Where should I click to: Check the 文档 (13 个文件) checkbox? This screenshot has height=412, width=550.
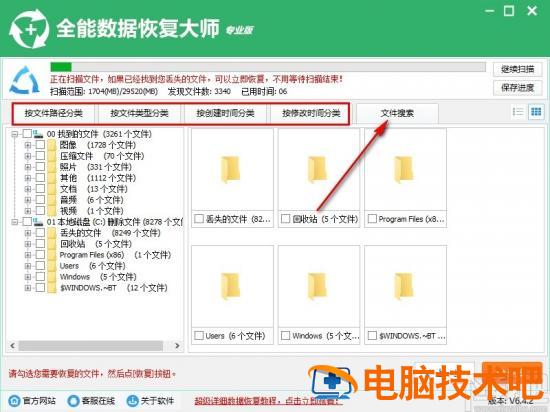click(x=40, y=189)
